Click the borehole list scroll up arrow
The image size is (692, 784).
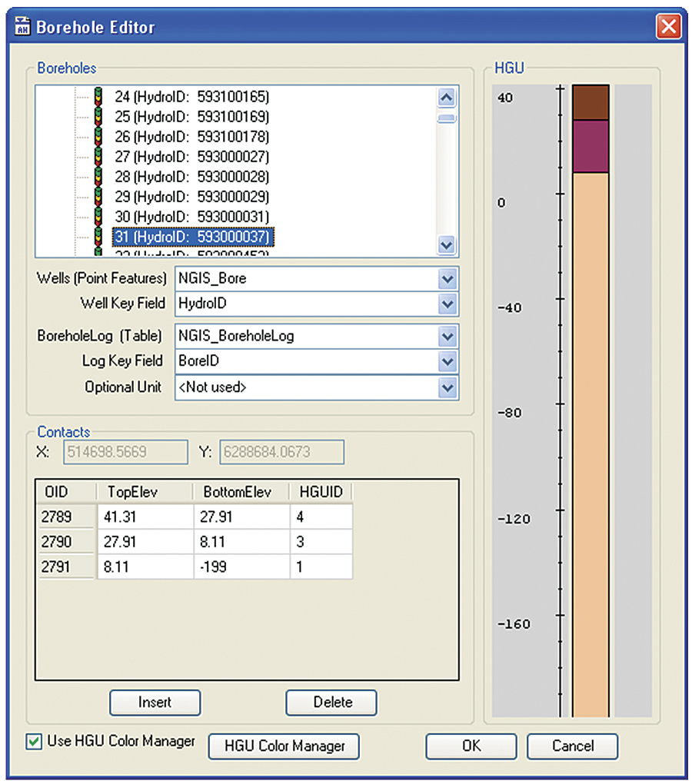[x=447, y=97]
